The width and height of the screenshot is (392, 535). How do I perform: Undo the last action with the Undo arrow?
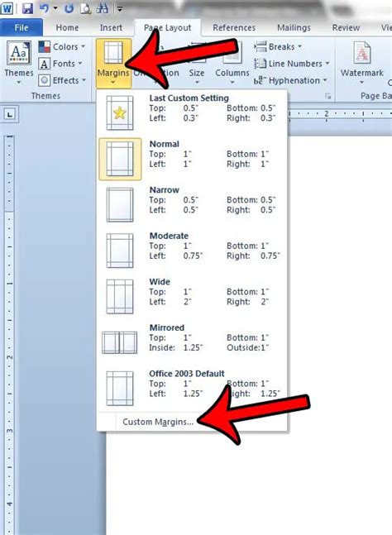[45, 8]
